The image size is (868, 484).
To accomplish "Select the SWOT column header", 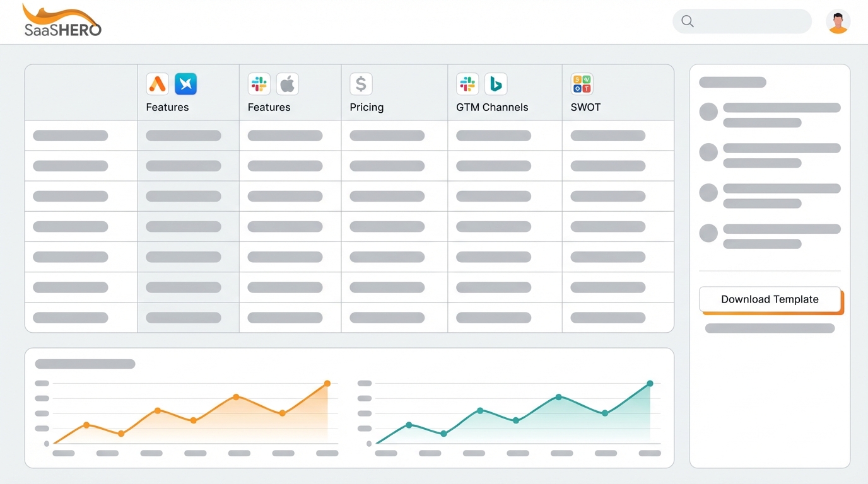I will [x=585, y=107].
